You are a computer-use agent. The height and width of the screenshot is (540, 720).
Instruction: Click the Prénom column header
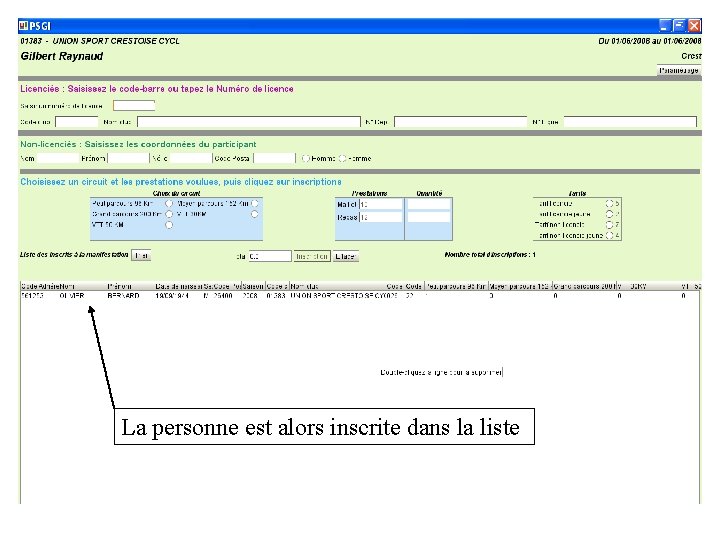130,286
